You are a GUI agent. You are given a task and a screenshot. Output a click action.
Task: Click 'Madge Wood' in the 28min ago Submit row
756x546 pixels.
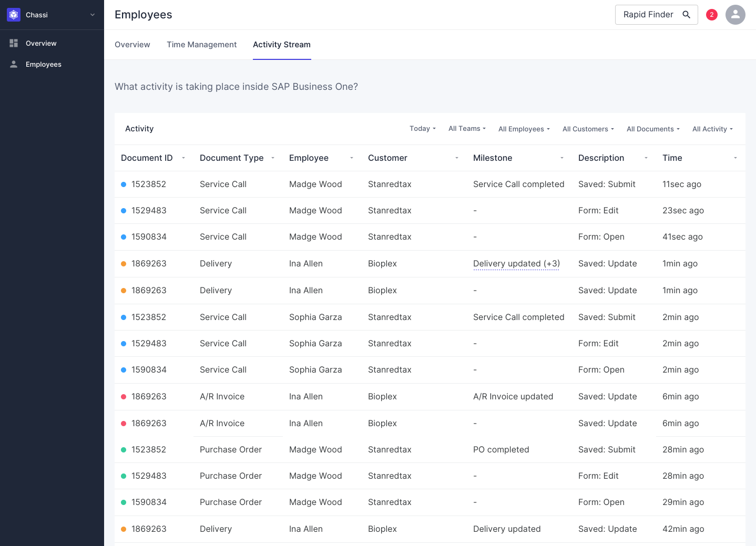315,450
